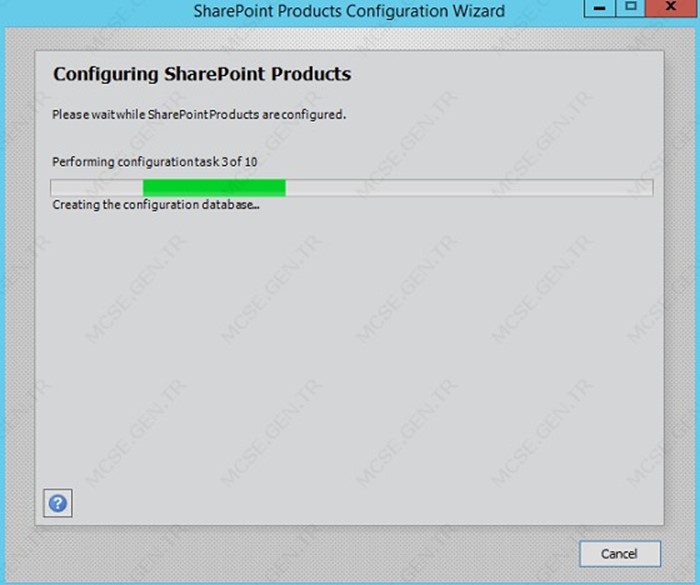Click the window title 'SharePoint Products Configuration Wizard'
This screenshot has height=585, width=700.
tap(349, 11)
